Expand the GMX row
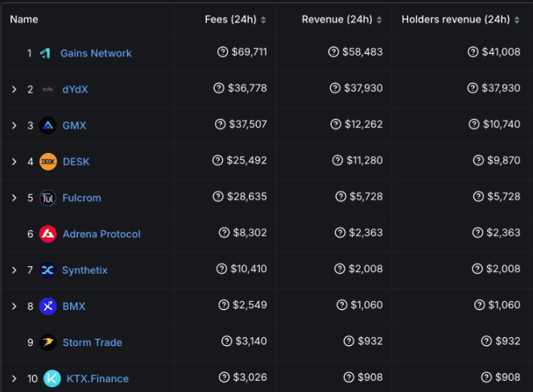Screen dimensions: 533x392 pyautogui.click(x=14, y=126)
